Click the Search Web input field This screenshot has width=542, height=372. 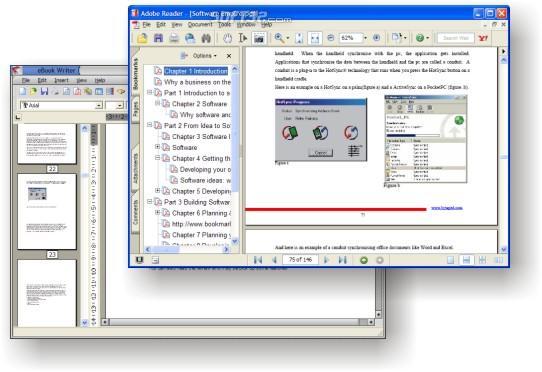(x=455, y=38)
